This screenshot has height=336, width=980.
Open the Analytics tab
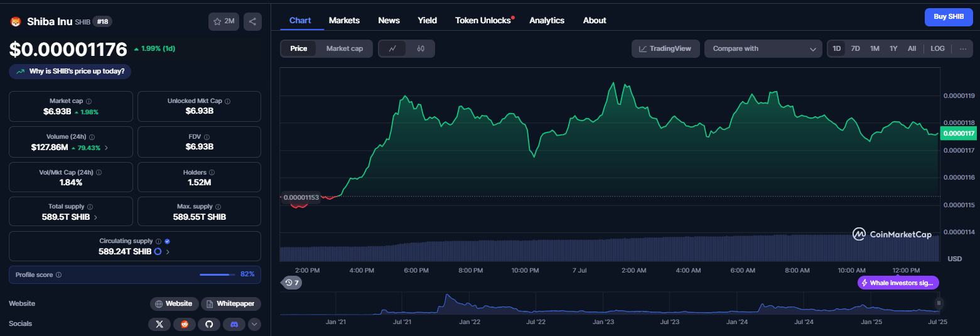click(x=547, y=20)
